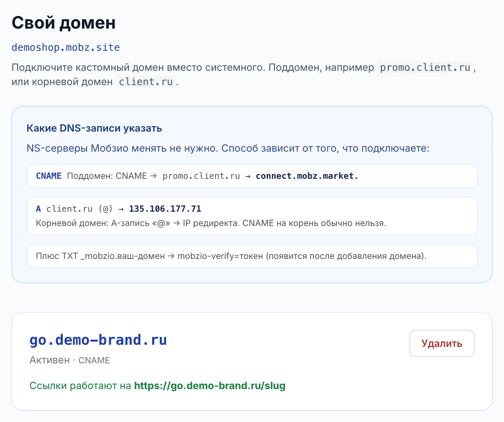Screen dimensions: 504x422
Task: Click client.ru (@) in the A record row
Action: 79,209
